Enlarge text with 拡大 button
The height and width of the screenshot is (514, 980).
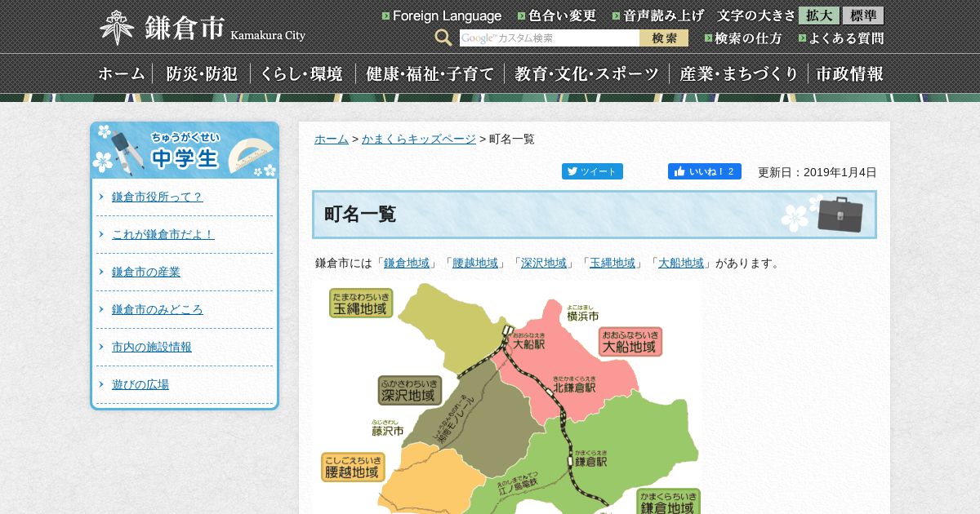tap(818, 16)
